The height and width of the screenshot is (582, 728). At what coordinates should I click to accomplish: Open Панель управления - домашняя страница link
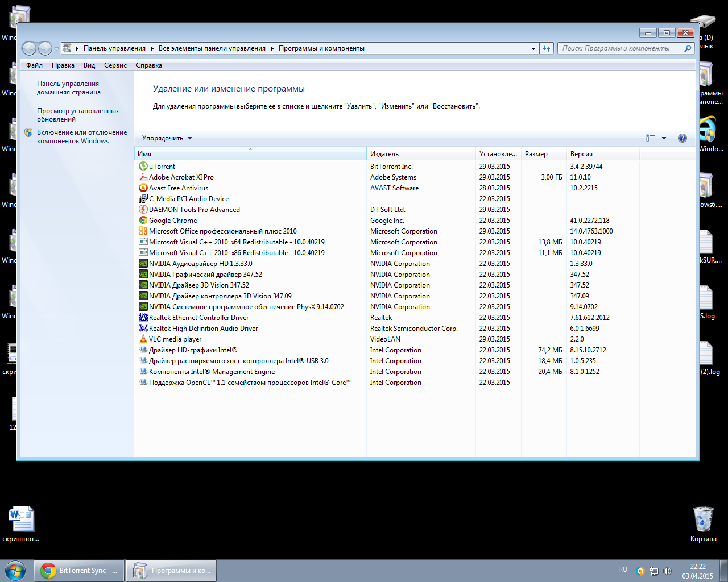click(70, 88)
